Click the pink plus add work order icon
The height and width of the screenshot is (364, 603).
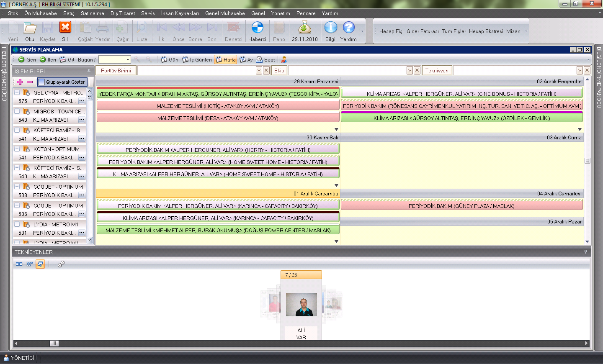(20, 82)
